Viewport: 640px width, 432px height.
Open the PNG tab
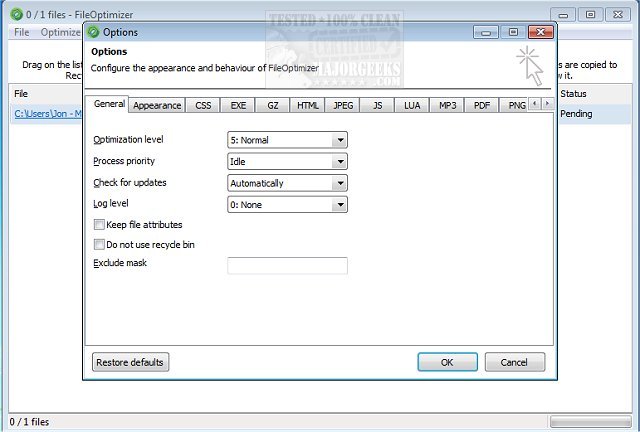(515, 105)
